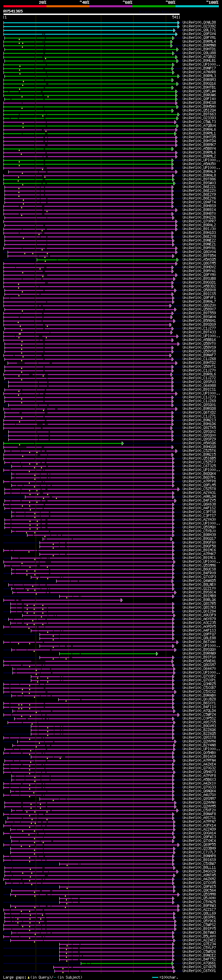Image resolution: width=222 pixels, height=980 pixels.
Task: Open hit UniRef100_C7J7L7
Action: (x=199, y=852)
